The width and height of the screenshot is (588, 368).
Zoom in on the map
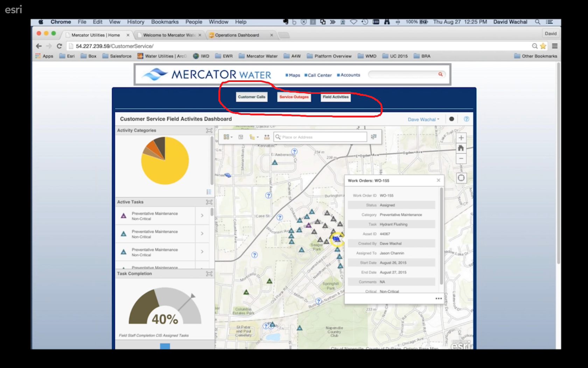tap(461, 138)
